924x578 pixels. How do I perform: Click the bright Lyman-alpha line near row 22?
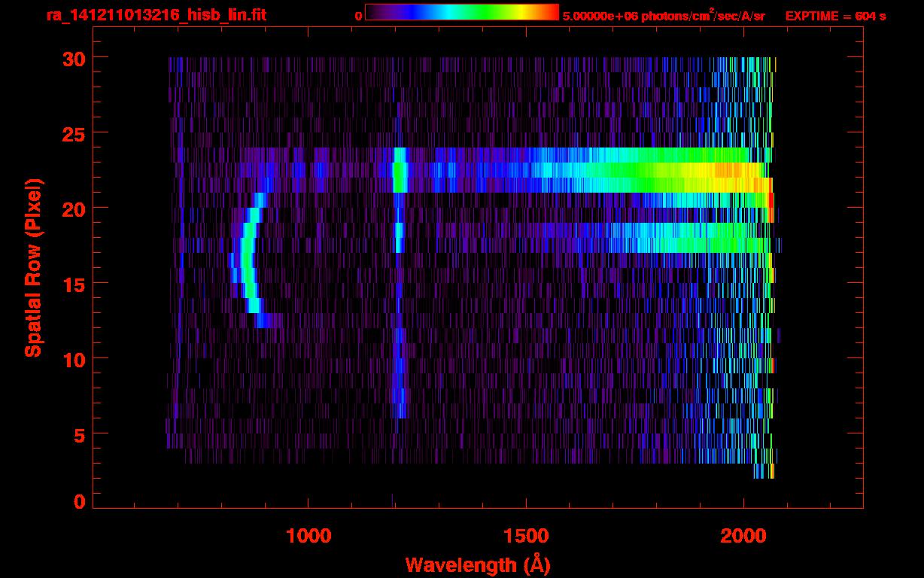pyautogui.click(x=400, y=170)
